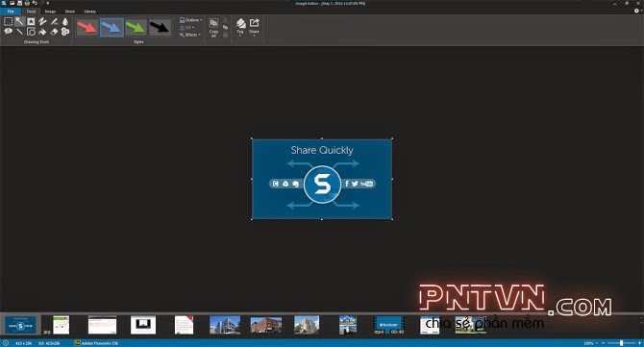Click the zoom out minus button
Screen dimensions: 644x347
(x=603, y=343)
